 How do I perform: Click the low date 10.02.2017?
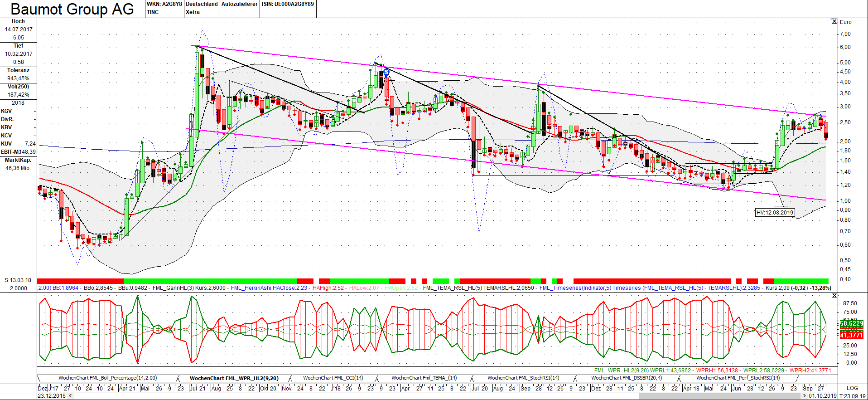click(19, 54)
